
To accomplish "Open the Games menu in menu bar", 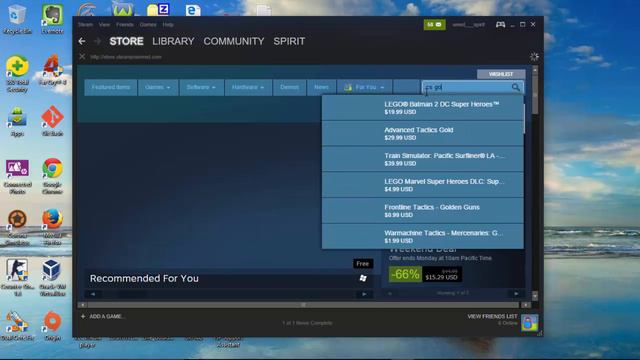I will pos(148,24).
